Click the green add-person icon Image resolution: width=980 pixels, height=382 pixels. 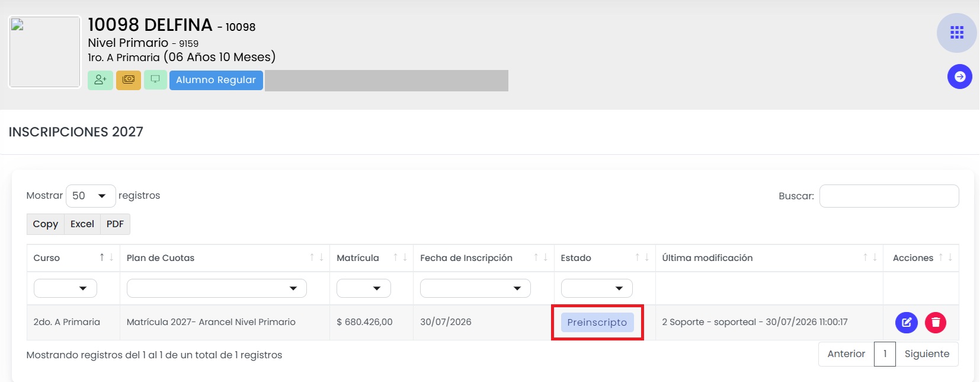pyautogui.click(x=100, y=79)
